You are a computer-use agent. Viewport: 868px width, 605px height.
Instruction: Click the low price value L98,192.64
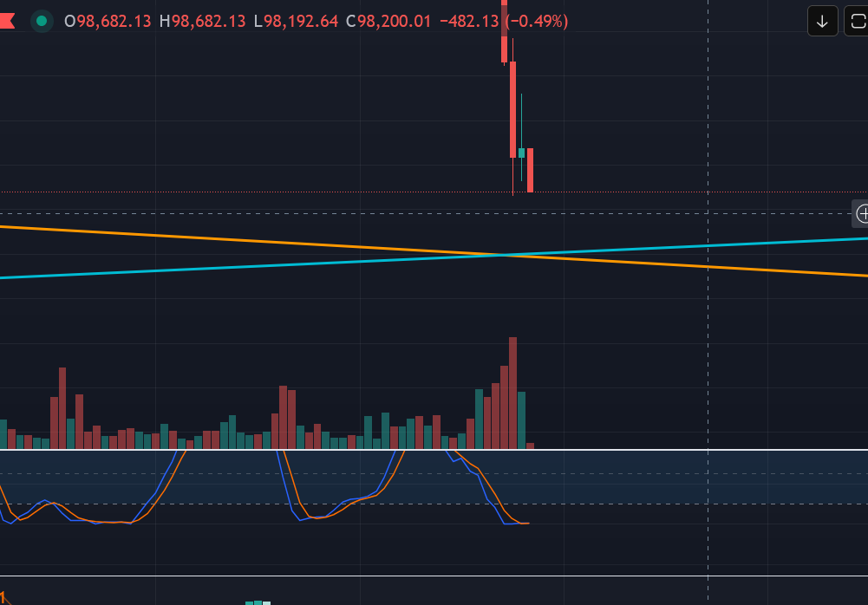pos(296,21)
